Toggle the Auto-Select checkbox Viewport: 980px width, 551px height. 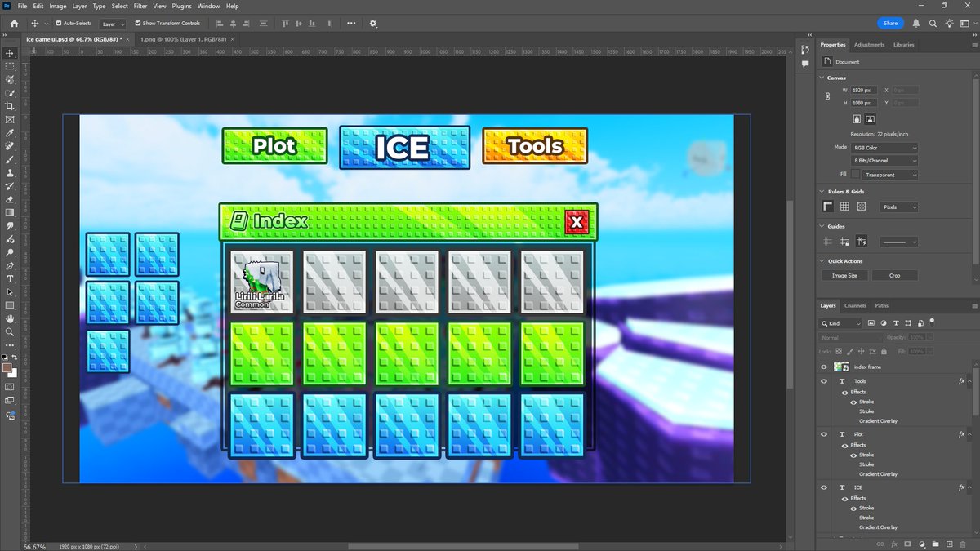58,24
